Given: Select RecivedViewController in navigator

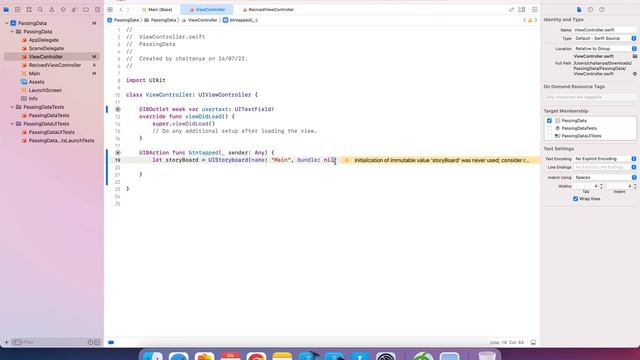Looking at the screenshot, I should click(x=55, y=65).
